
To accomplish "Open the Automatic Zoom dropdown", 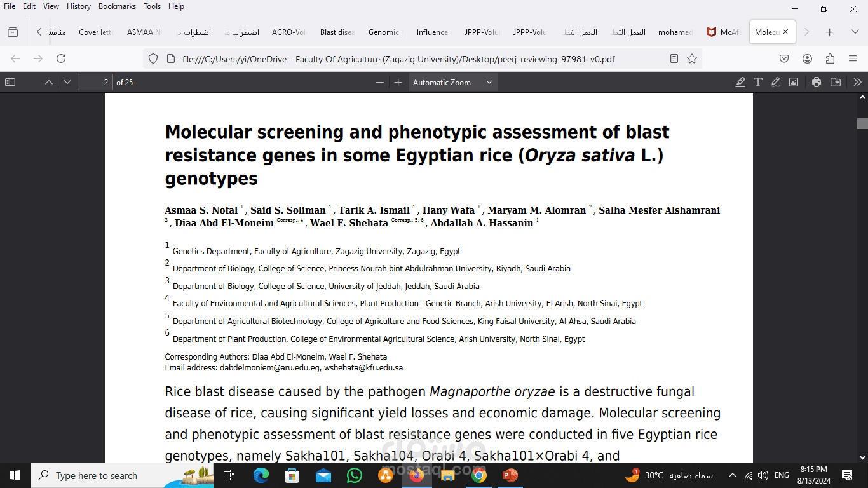I will (453, 82).
